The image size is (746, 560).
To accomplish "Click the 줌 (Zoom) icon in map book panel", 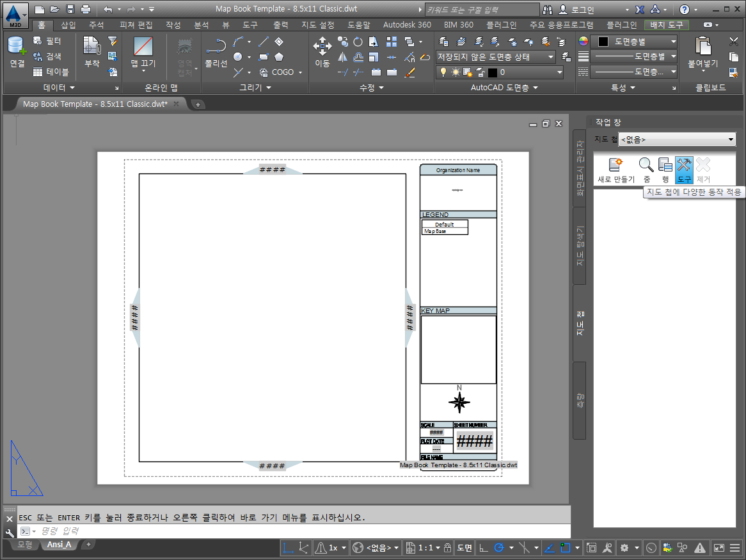I will pyautogui.click(x=646, y=170).
